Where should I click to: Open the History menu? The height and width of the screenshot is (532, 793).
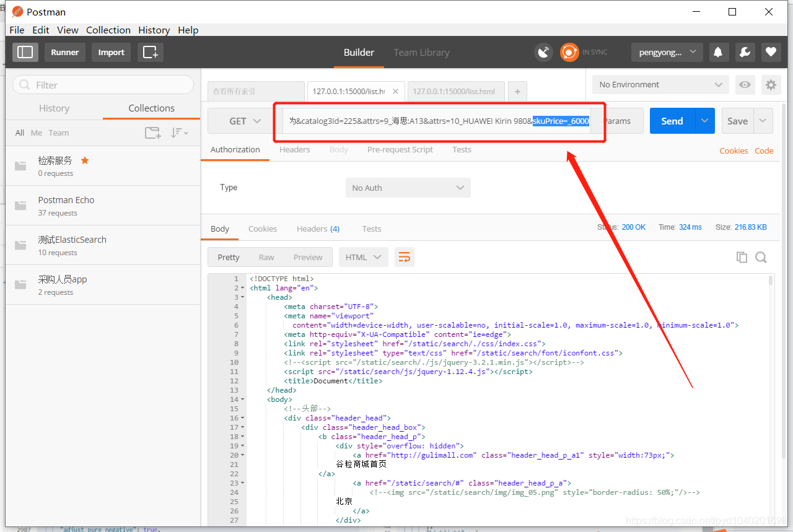coord(154,30)
